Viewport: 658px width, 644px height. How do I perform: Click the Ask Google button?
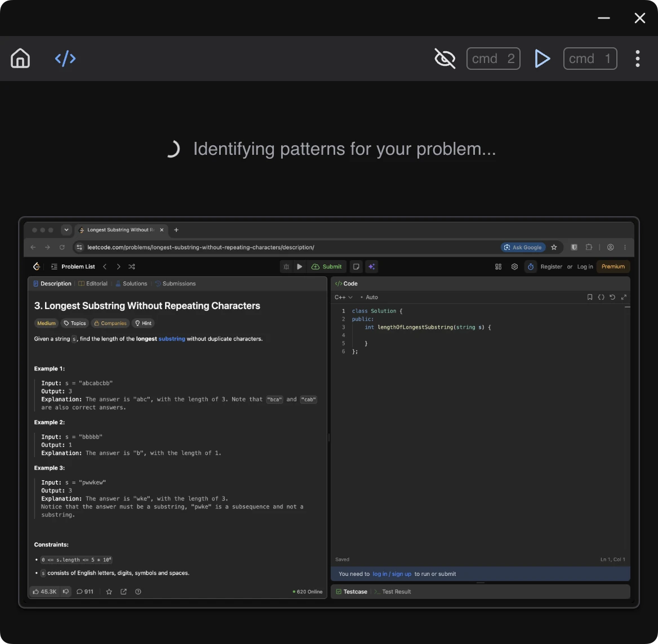click(x=523, y=247)
